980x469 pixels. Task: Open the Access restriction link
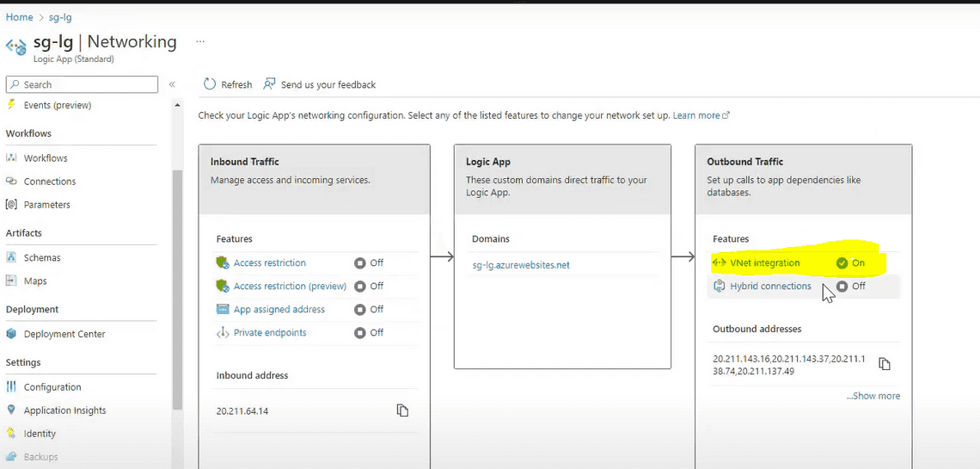tap(270, 262)
